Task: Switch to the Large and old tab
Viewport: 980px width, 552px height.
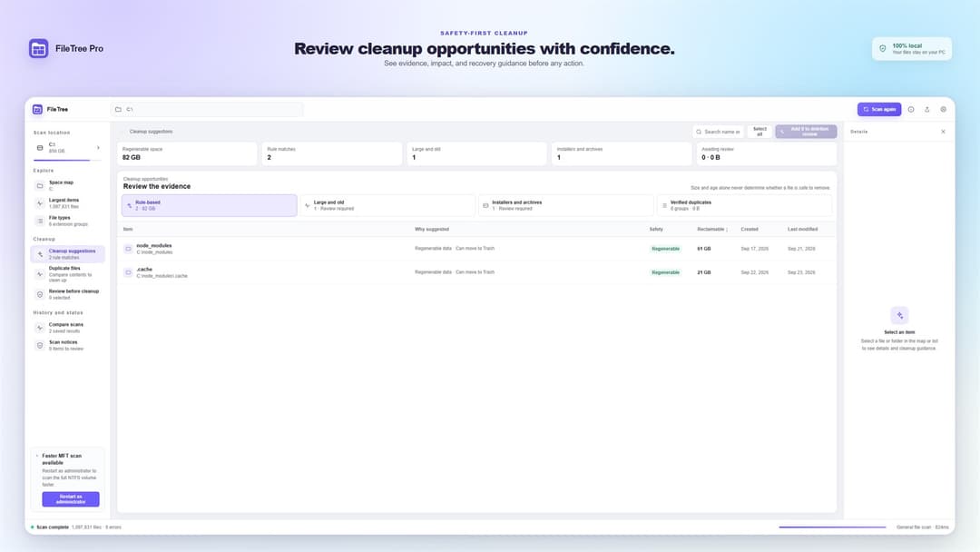Action: pos(387,205)
